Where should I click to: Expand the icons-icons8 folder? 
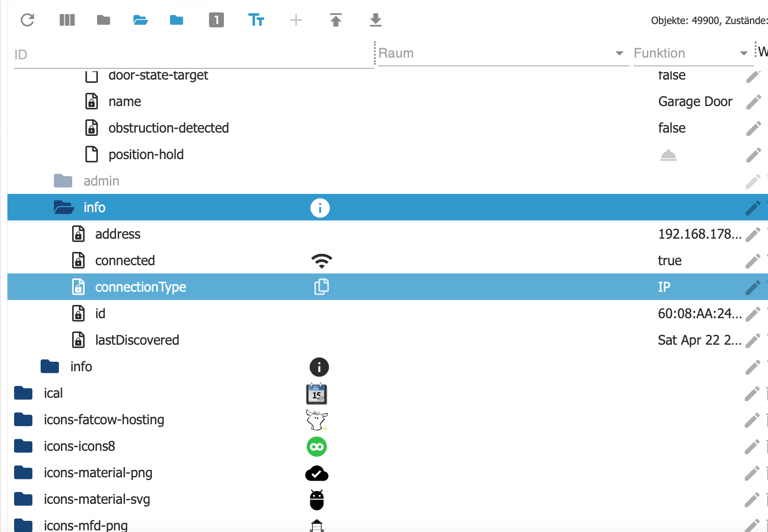click(x=23, y=446)
